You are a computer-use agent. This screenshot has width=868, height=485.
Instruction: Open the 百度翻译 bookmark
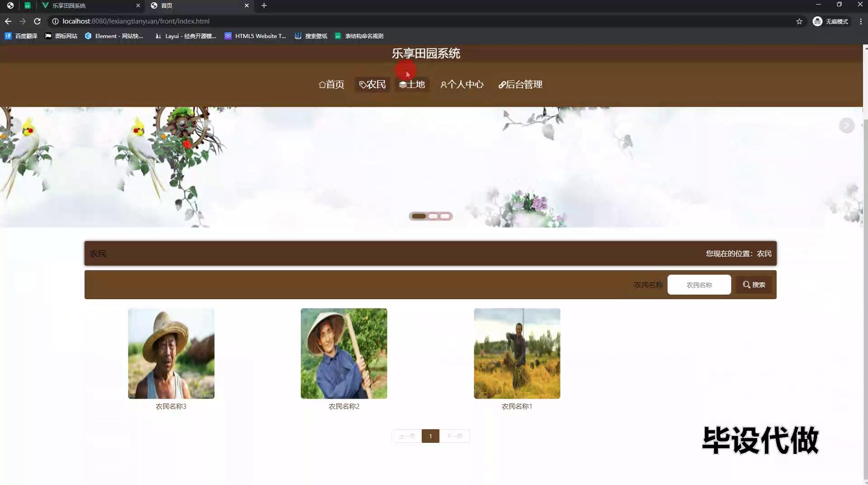pos(21,36)
